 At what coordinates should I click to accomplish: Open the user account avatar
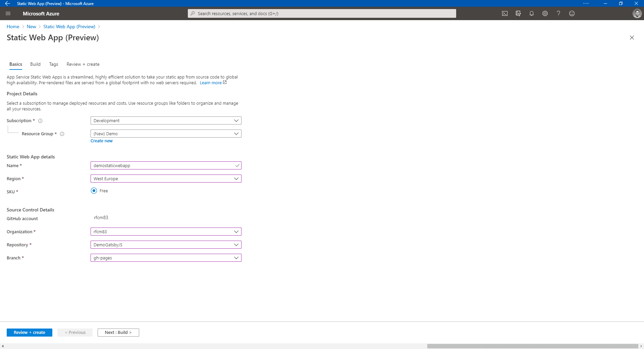[x=637, y=13]
